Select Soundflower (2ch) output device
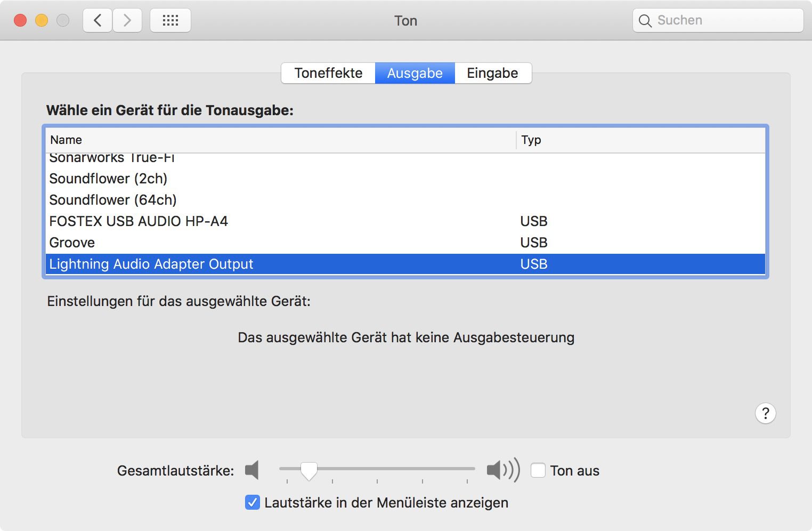 pyautogui.click(x=108, y=179)
